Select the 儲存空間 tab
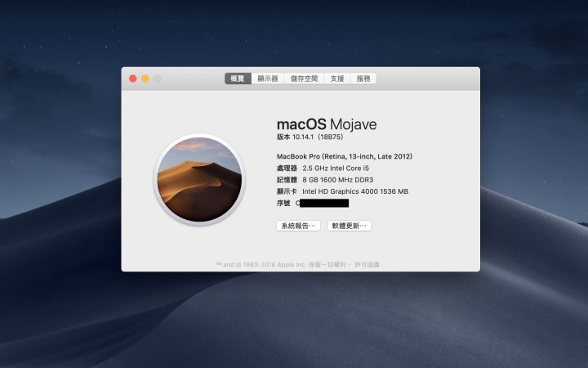Screen dimensions: 588x368 [x=304, y=79]
